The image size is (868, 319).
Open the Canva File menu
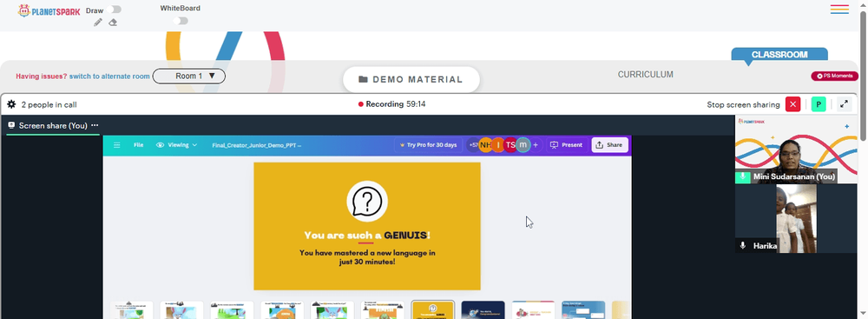[x=138, y=145]
